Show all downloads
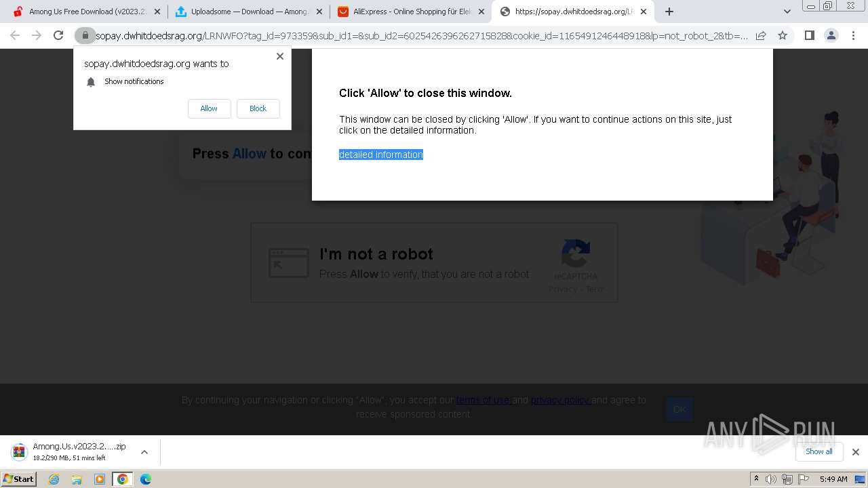868x488 pixels. tap(818, 451)
